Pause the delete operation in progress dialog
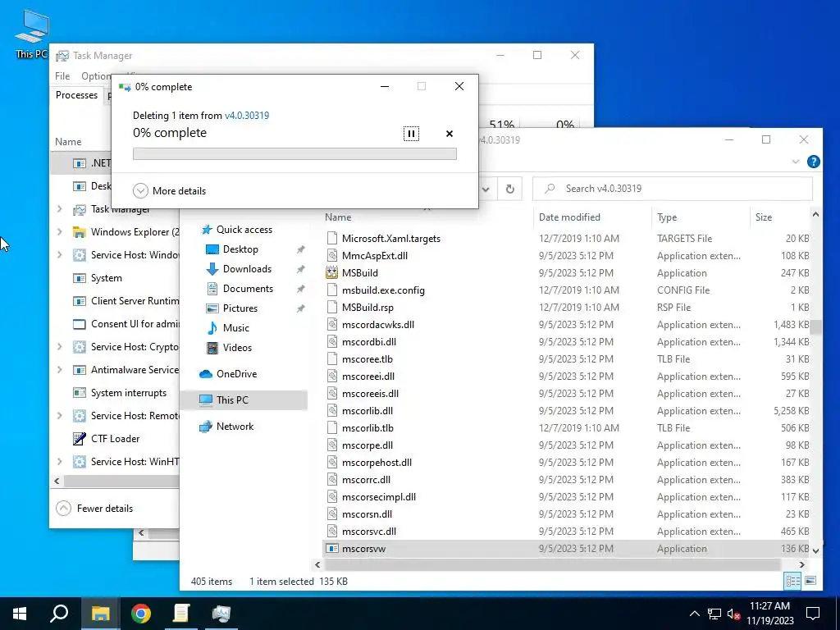Image resolution: width=840 pixels, height=630 pixels. (411, 134)
